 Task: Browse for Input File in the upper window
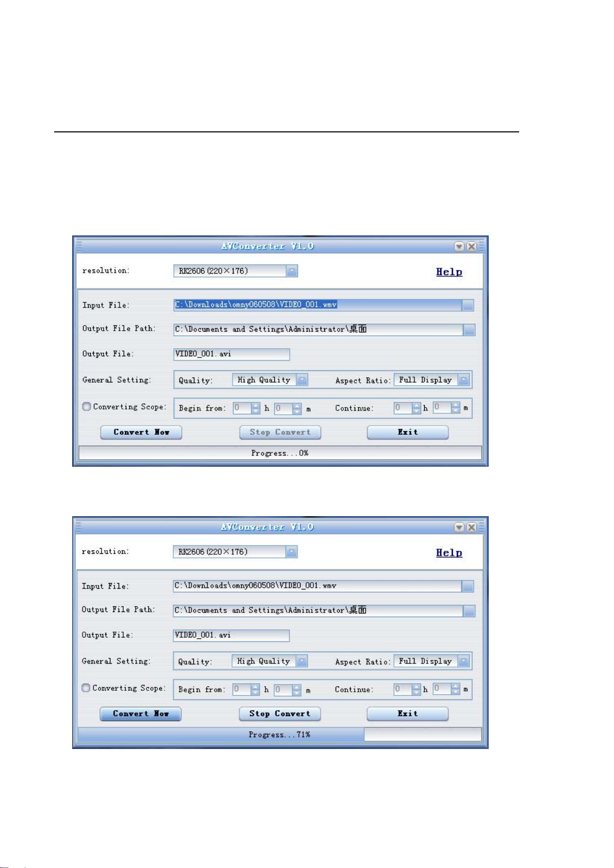(468, 305)
